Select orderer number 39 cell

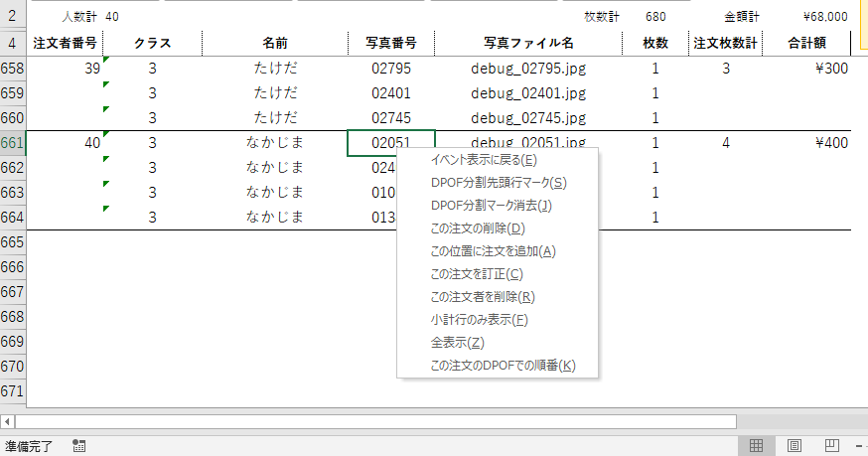(x=65, y=69)
